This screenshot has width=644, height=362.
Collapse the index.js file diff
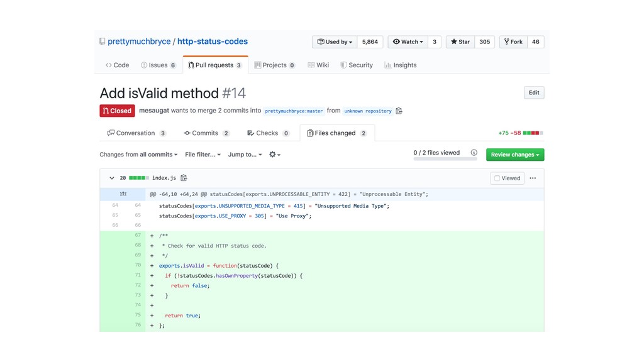click(112, 178)
